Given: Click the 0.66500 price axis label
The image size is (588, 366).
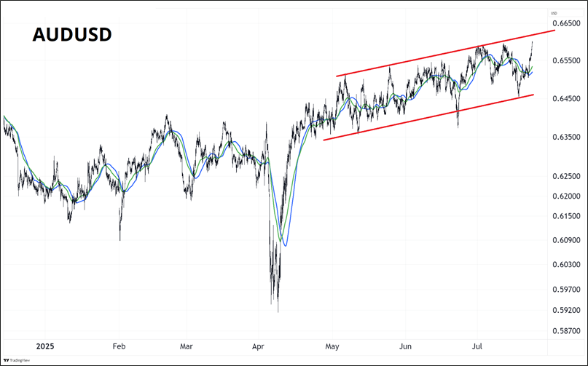Looking at the screenshot, I should (x=568, y=23).
